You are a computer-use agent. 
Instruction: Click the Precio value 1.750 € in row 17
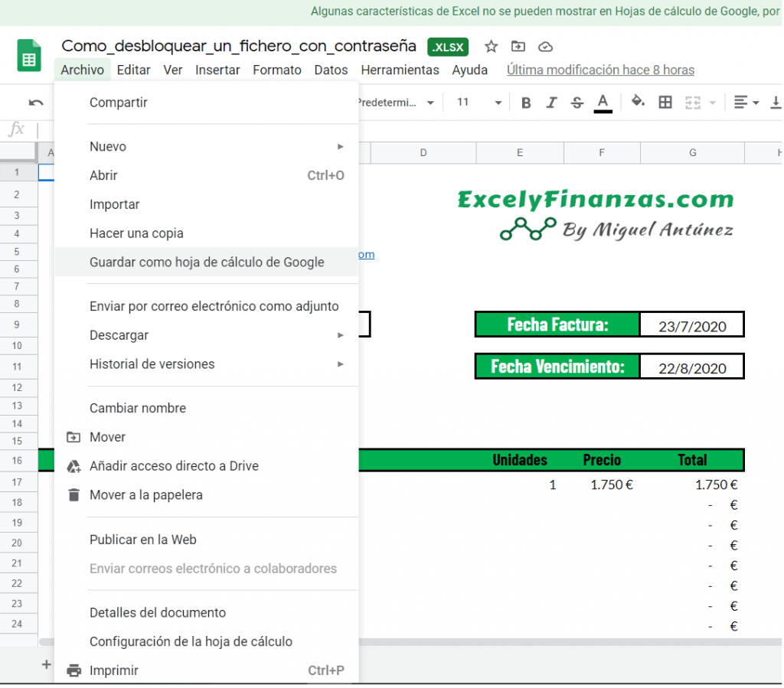coord(602,484)
